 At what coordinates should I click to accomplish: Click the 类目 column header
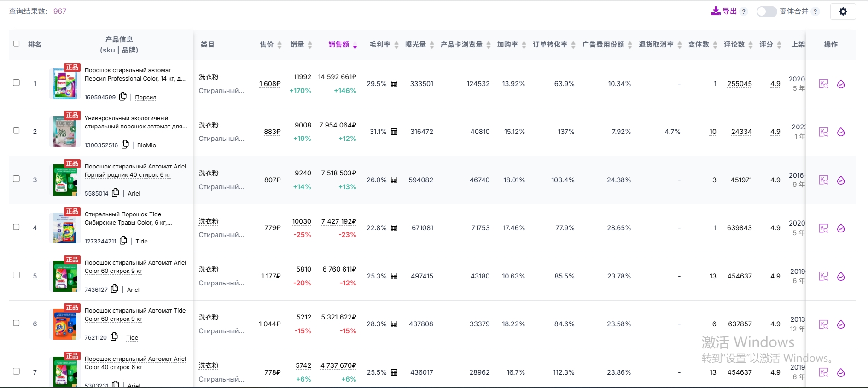pyautogui.click(x=208, y=45)
